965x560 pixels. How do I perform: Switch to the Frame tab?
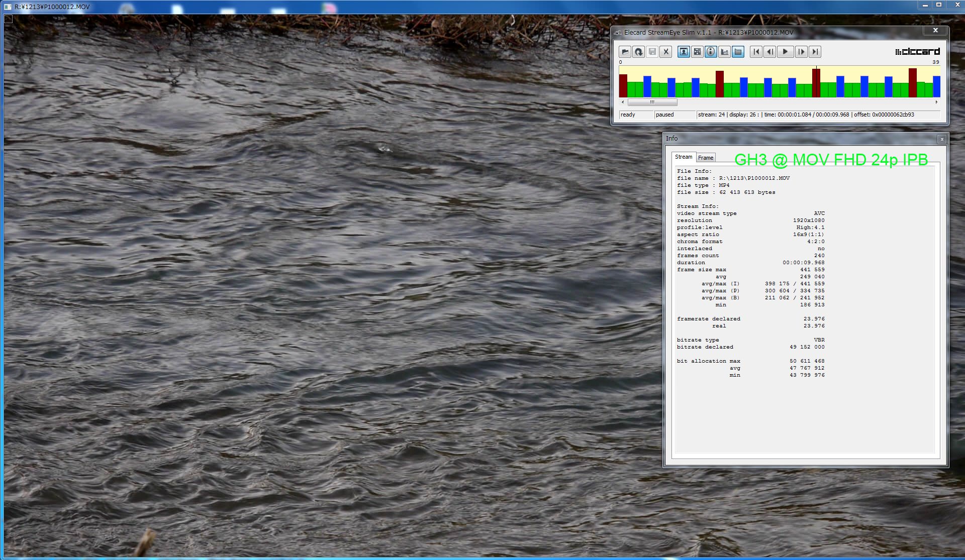[x=706, y=158]
